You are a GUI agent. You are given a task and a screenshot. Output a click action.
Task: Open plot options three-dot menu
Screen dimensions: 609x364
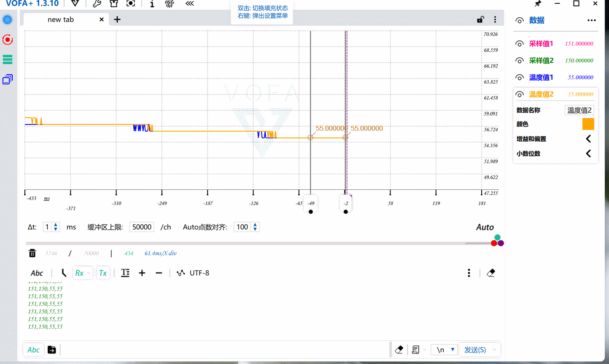pos(495,19)
